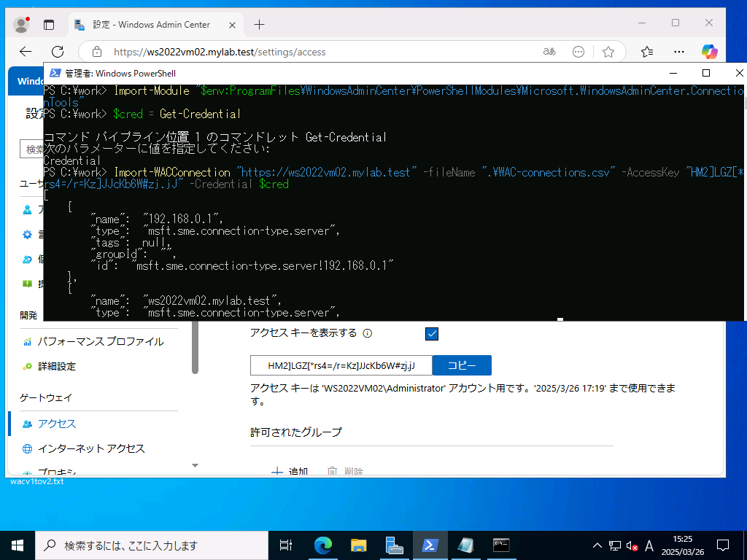This screenshot has height=560, width=747.
Task: Toggle the IME 'A' input mode indicator
Action: [x=649, y=545]
